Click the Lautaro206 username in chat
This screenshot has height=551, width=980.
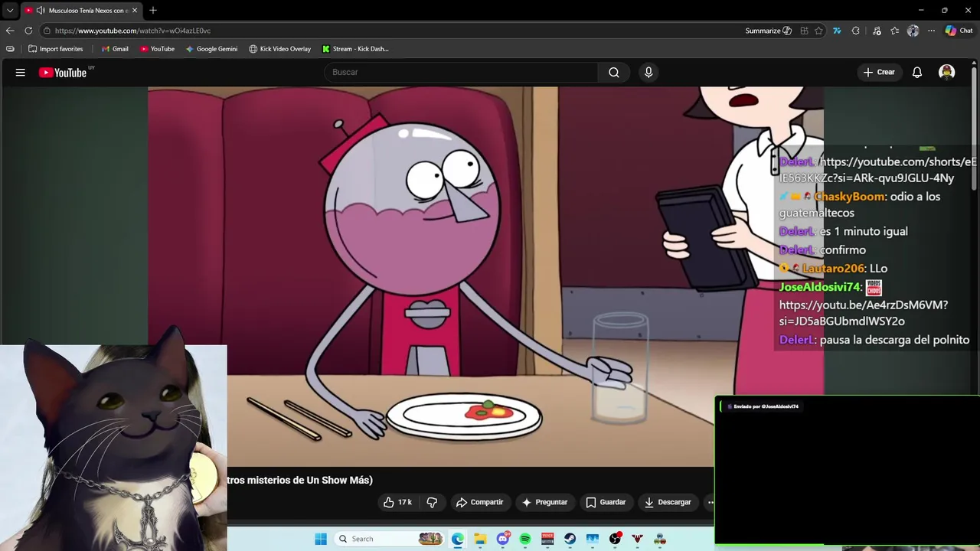click(x=834, y=269)
